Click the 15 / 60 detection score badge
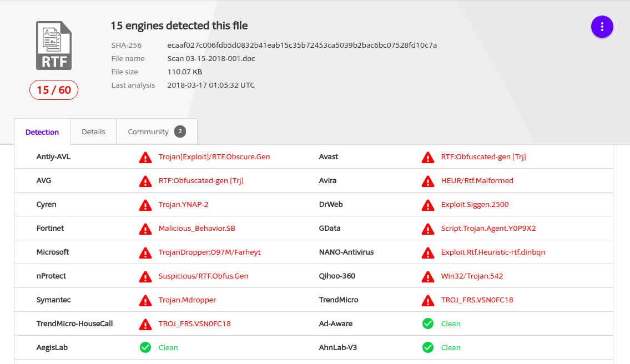Image resolution: width=630 pixels, height=364 pixels. (54, 90)
